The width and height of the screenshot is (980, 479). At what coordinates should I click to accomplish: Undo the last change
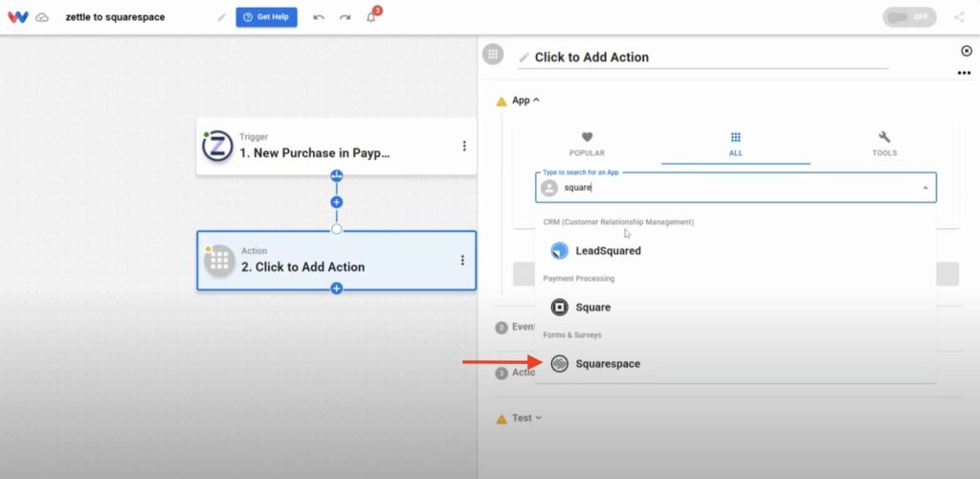coord(319,17)
